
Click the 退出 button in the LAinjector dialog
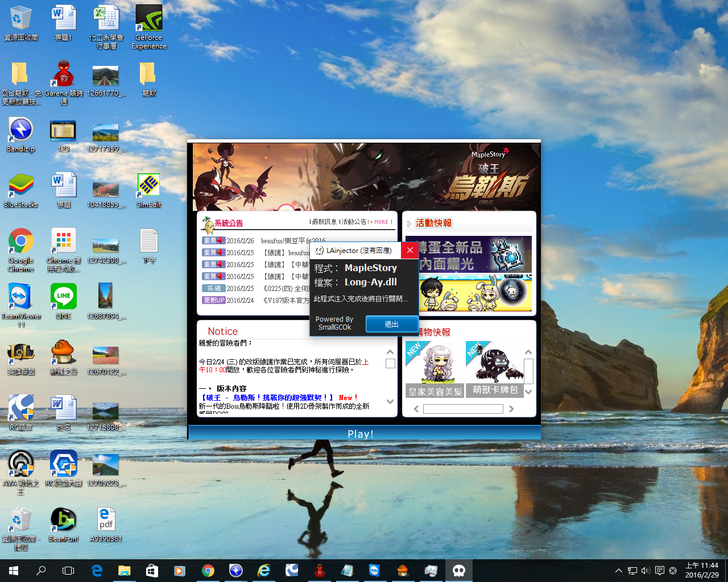[391, 324]
